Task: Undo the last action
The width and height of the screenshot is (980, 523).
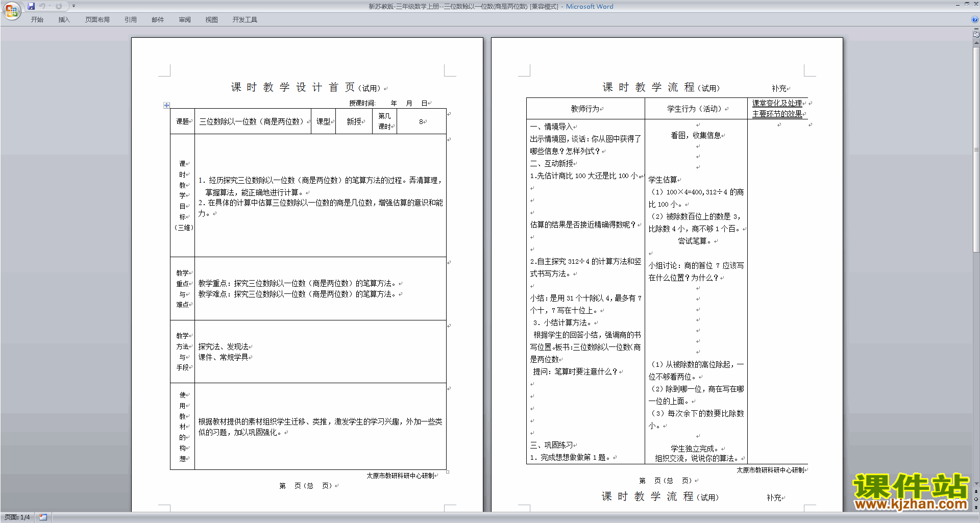Action: [42, 6]
